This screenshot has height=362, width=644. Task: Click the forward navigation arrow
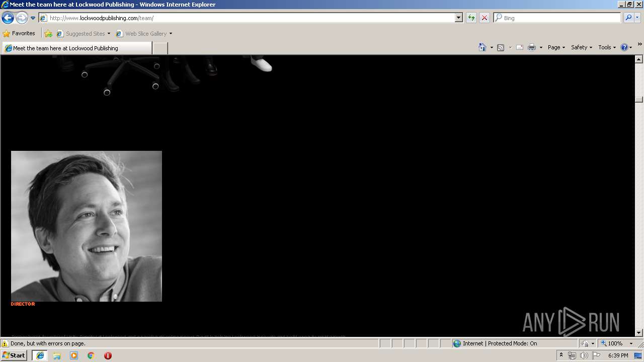22,18
